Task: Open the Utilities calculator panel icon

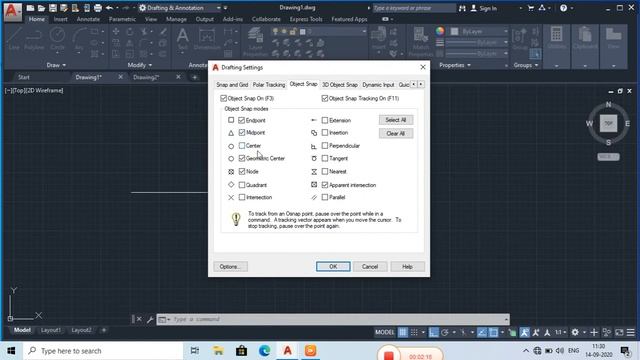Action: (557, 39)
